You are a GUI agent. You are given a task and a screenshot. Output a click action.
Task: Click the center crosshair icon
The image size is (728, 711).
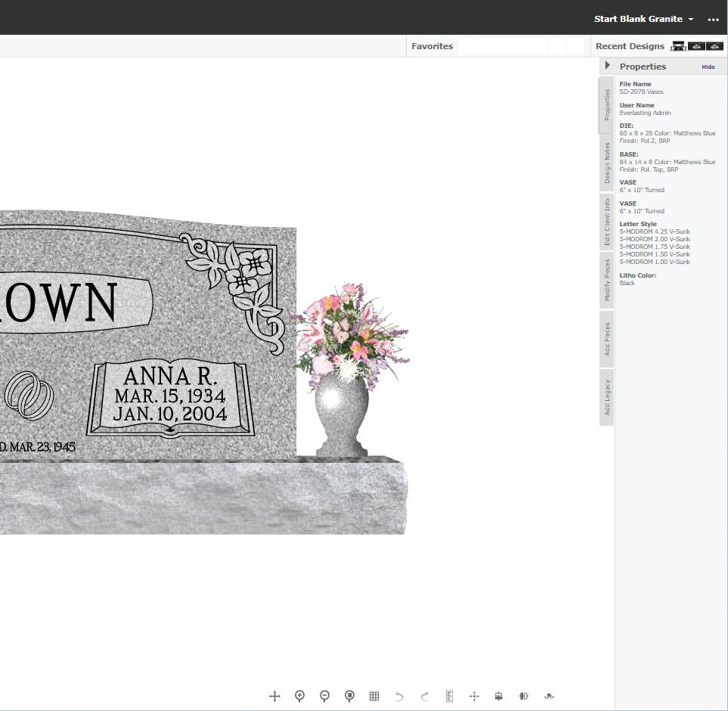click(474, 696)
